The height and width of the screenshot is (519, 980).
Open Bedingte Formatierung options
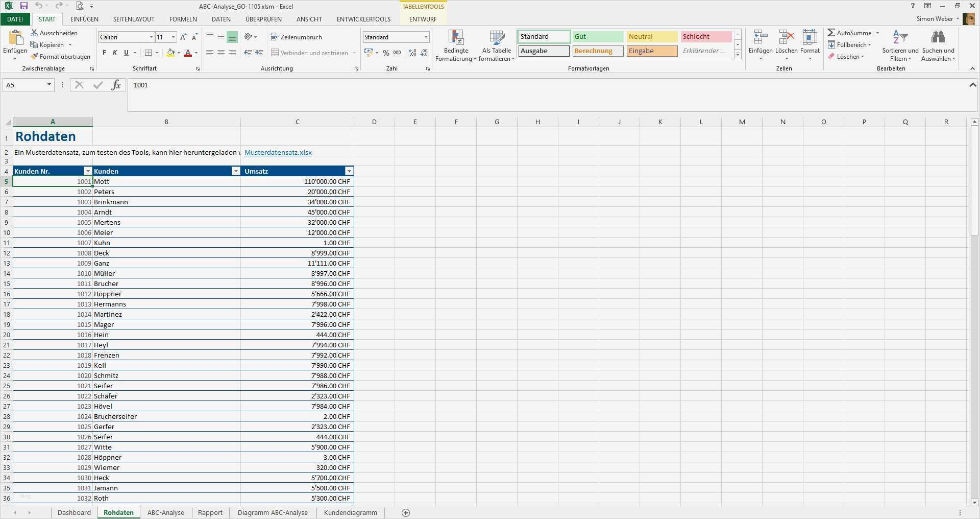pos(456,46)
